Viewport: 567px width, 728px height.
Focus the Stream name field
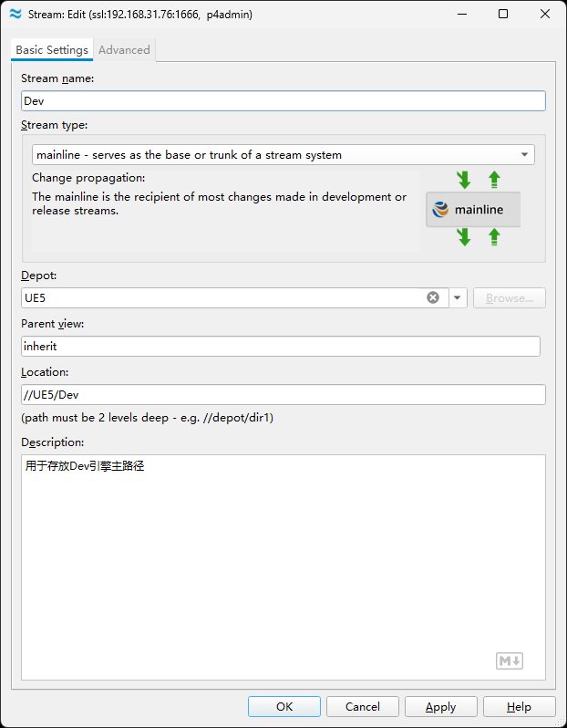click(283, 100)
